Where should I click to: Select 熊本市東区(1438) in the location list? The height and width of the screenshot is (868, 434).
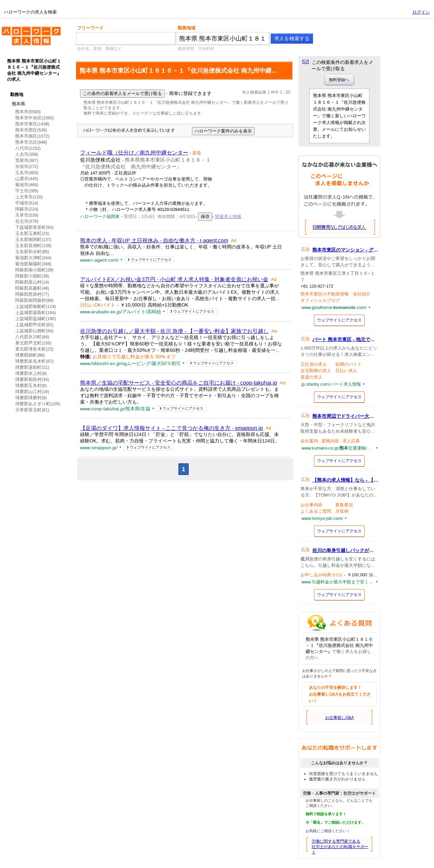pos(32,124)
